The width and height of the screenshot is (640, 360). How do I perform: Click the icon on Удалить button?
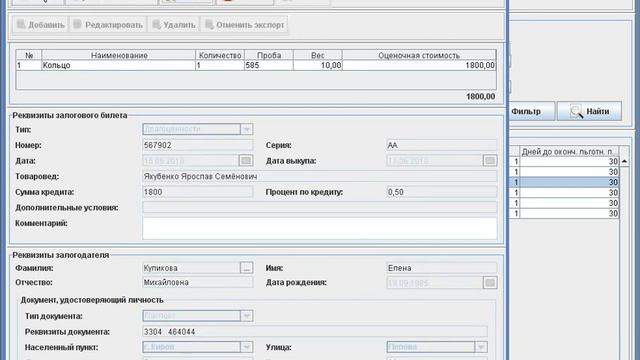point(156,24)
